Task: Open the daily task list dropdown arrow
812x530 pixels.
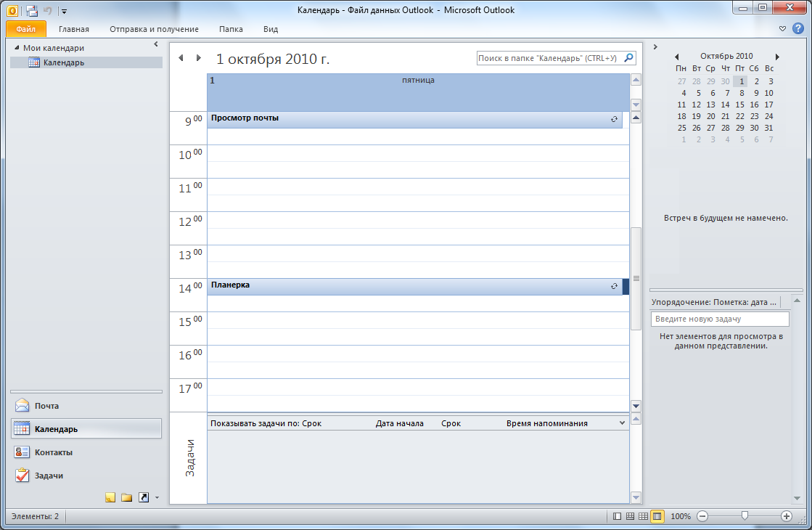Action: [622, 423]
